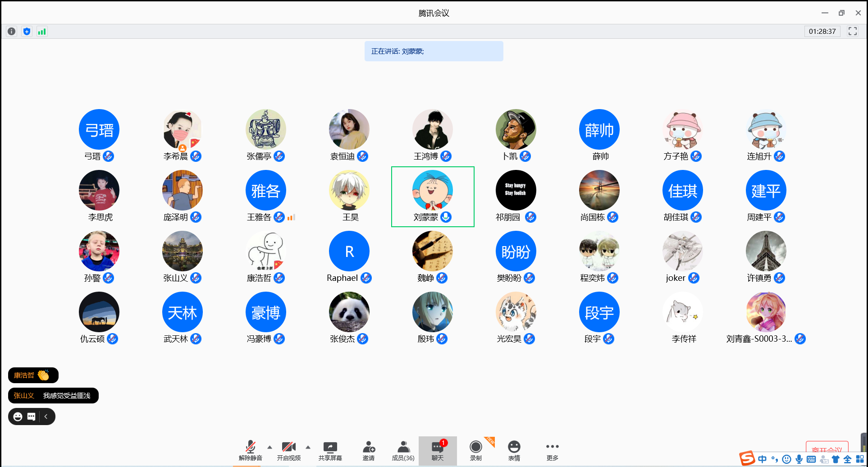Unmute your microphone (解除静音)
The width and height of the screenshot is (868, 467).
(250, 451)
